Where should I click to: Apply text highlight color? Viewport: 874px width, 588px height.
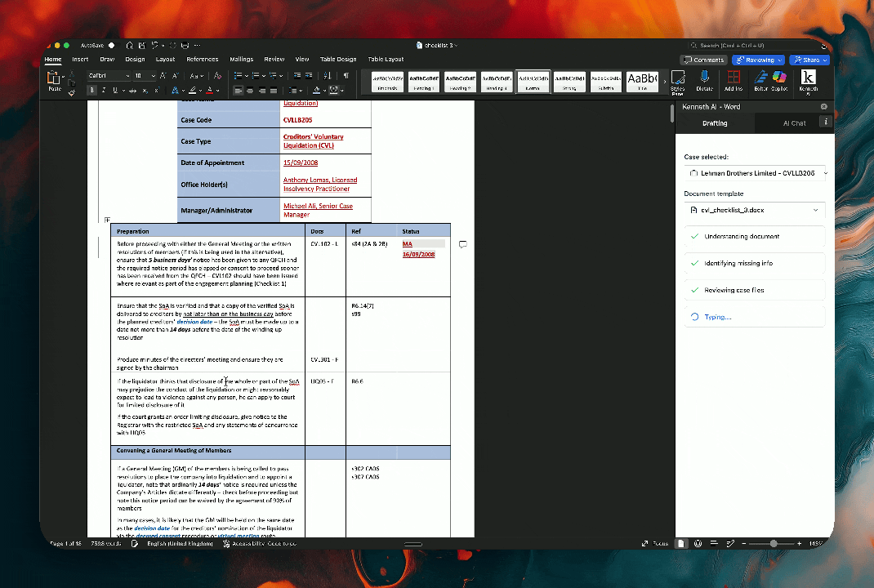point(193,90)
